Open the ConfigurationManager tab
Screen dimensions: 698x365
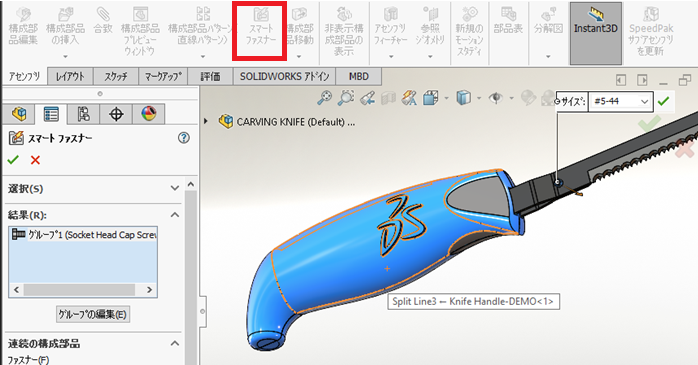tap(84, 114)
